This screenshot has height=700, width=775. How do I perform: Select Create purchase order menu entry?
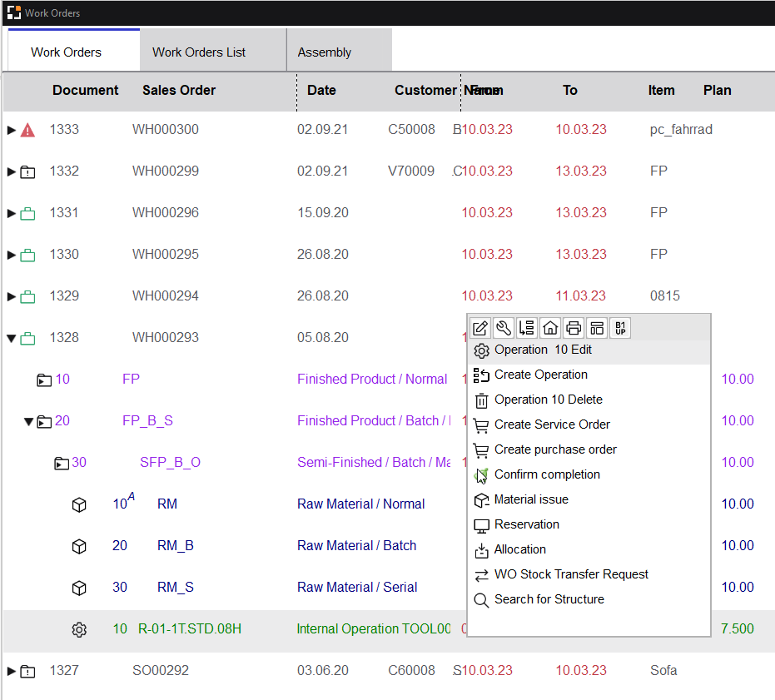pos(555,449)
